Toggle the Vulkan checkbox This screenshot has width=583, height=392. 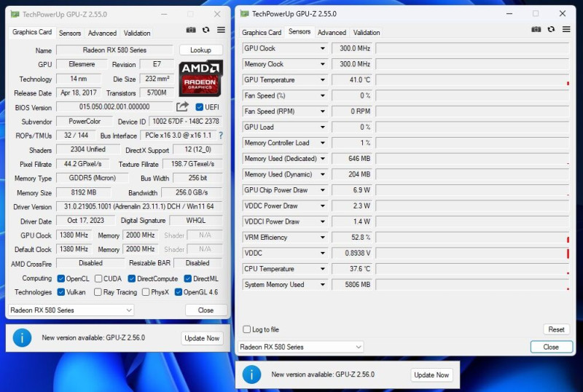[61, 292]
